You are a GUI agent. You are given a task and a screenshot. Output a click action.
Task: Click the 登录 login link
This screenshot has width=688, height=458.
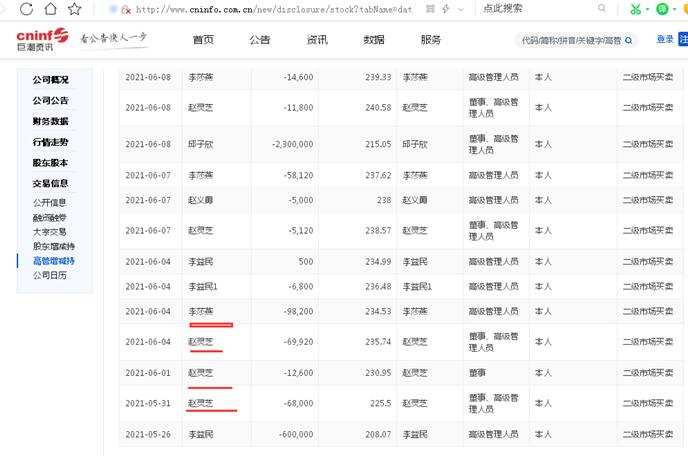pos(665,39)
